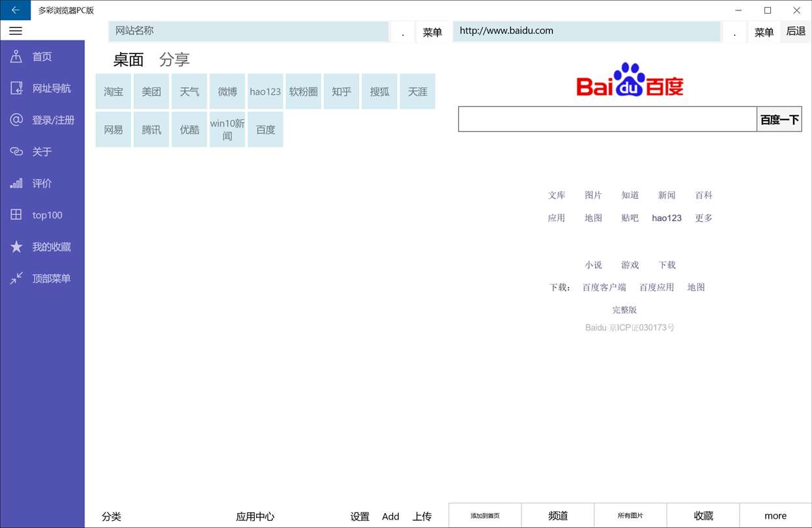Screen dimensions: 812x528
Task: Open Baidu 文库 link
Action: [x=557, y=195]
